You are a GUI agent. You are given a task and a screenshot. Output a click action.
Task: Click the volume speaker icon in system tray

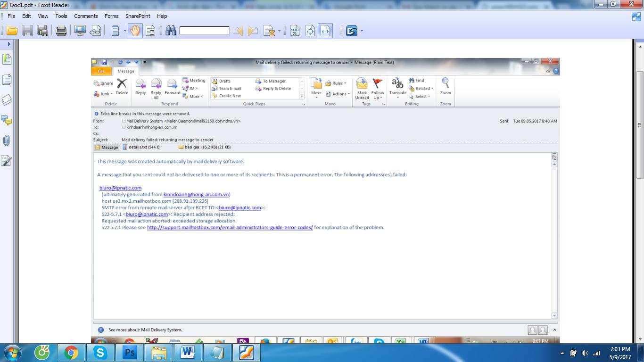pos(585,353)
